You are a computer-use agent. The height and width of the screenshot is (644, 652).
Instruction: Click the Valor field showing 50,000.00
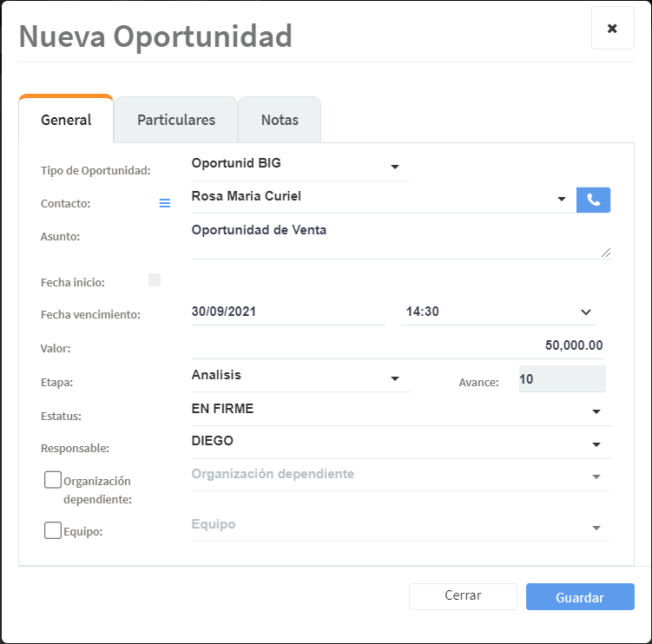(398, 345)
